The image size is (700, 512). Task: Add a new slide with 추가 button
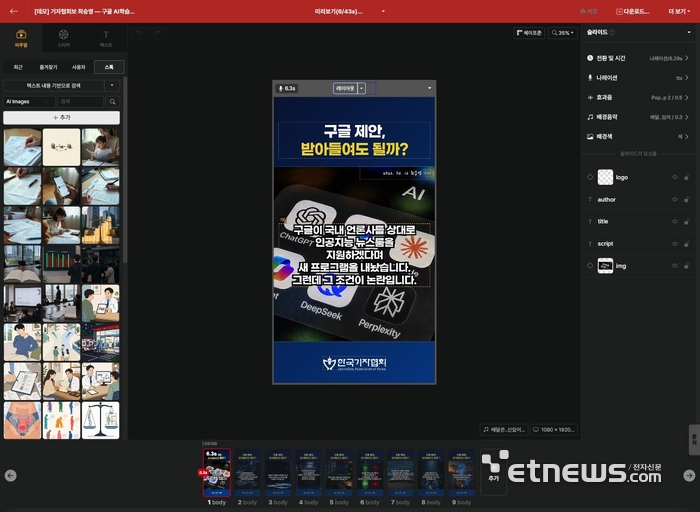[x=493, y=472]
